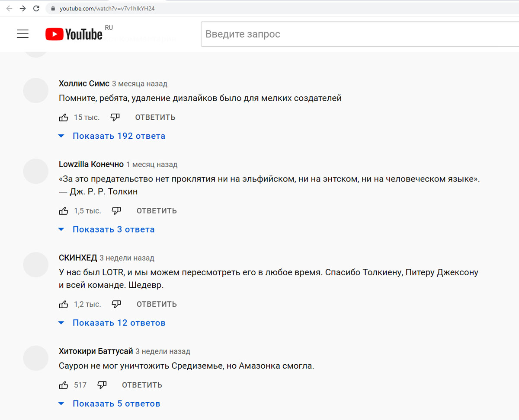Reply to Холлис Симс's comment
This screenshot has height=420, width=519.
155,118
